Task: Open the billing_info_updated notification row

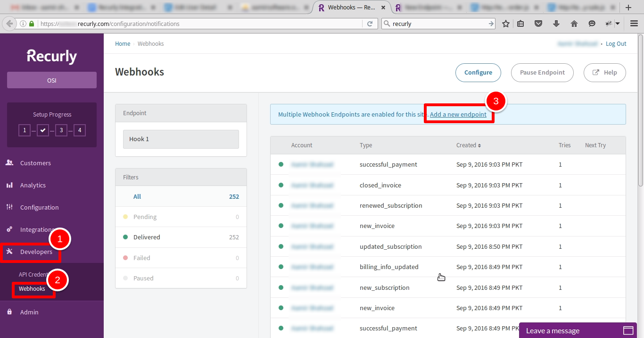Action: (448, 267)
